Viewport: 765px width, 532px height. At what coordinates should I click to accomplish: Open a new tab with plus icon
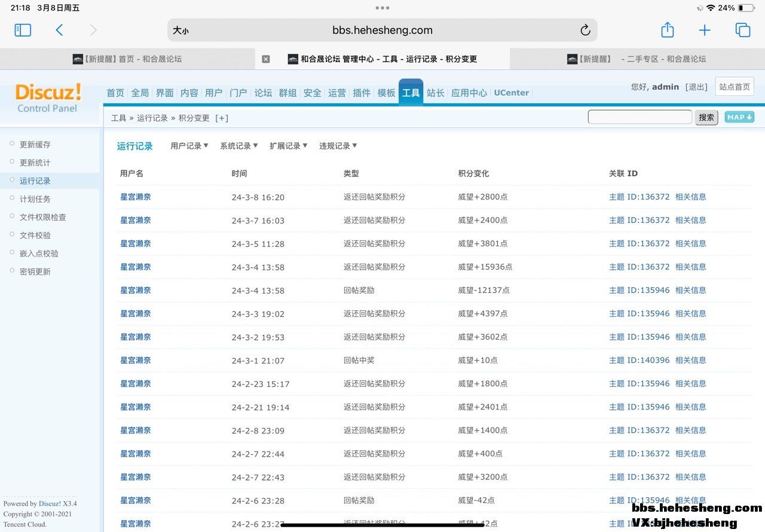pyautogui.click(x=705, y=30)
